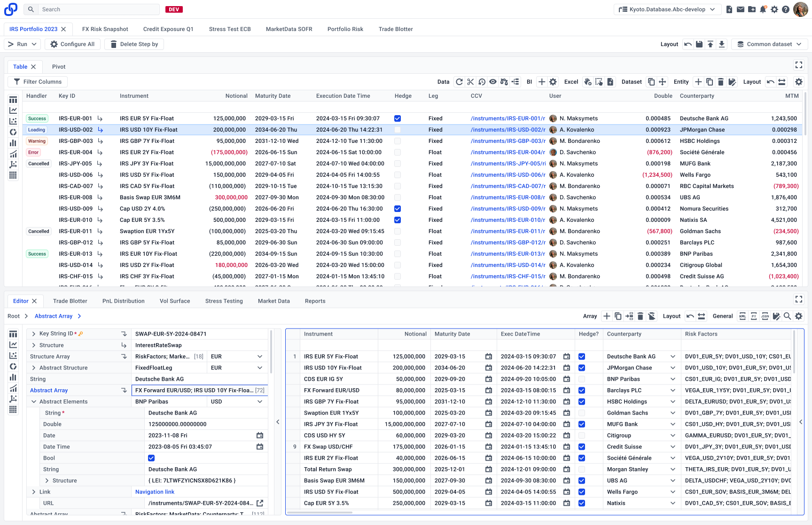The height and width of the screenshot is (525, 812).
Task: Expand the Key String ID tree row
Action: 34,334
